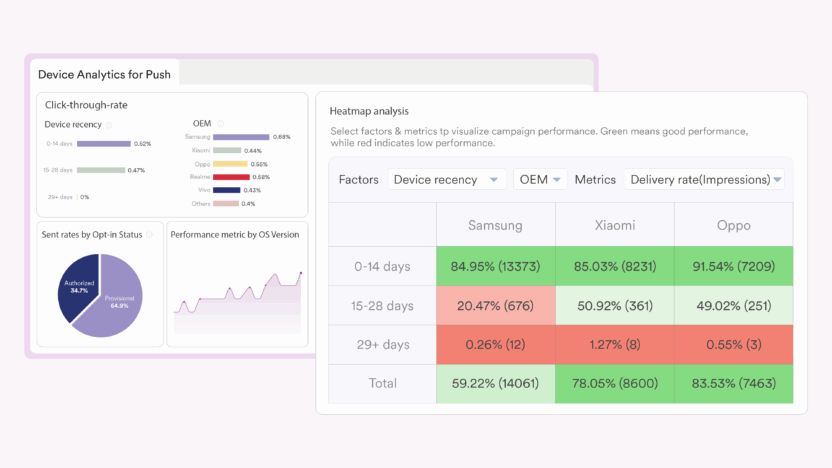Open the Device recency factor dropdown
The image size is (832, 468).
click(x=447, y=180)
